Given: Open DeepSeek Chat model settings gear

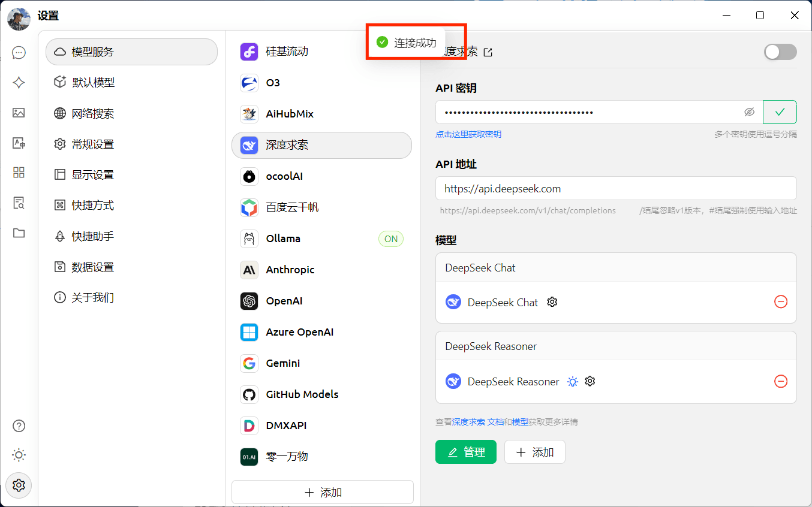Looking at the screenshot, I should 552,302.
